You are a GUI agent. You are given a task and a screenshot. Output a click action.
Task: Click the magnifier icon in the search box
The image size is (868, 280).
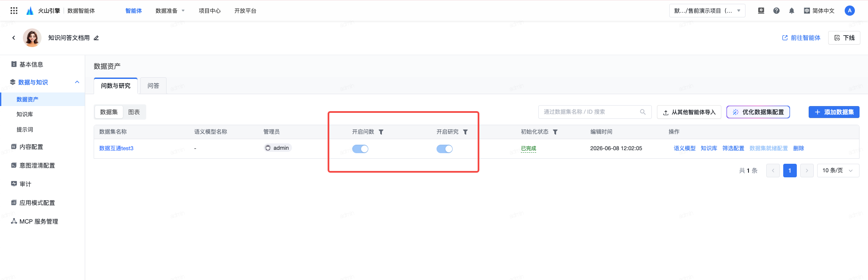coord(643,112)
